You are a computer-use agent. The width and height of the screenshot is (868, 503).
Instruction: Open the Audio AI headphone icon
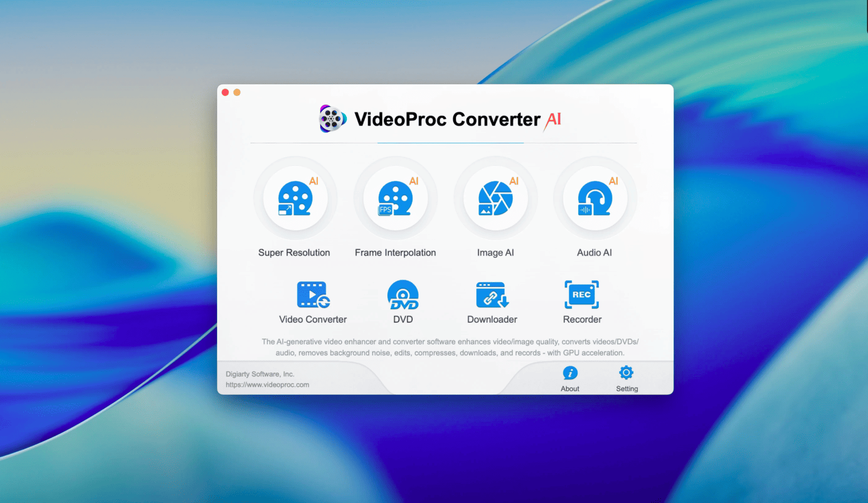pyautogui.click(x=595, y=198)
